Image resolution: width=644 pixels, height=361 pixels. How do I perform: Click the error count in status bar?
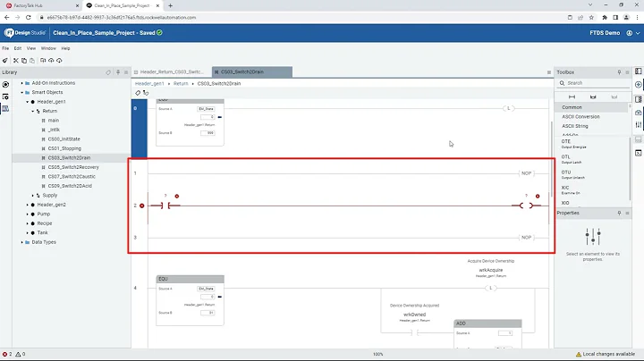[x=7, y=354]
